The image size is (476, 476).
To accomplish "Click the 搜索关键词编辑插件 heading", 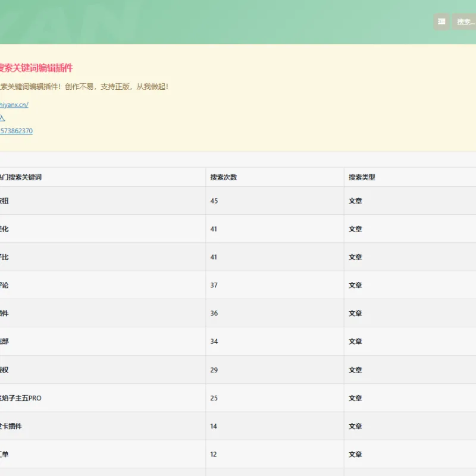I will tap(36, 68).
